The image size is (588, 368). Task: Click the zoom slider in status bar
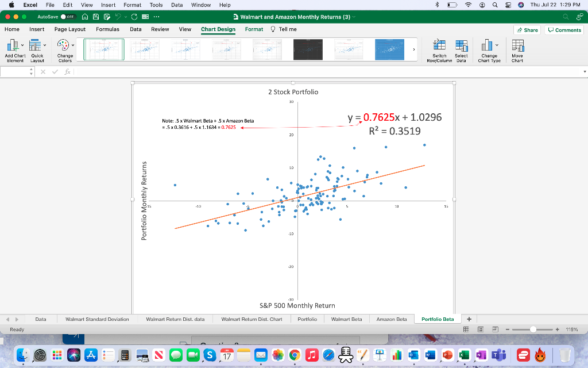(x=533, y=329)
